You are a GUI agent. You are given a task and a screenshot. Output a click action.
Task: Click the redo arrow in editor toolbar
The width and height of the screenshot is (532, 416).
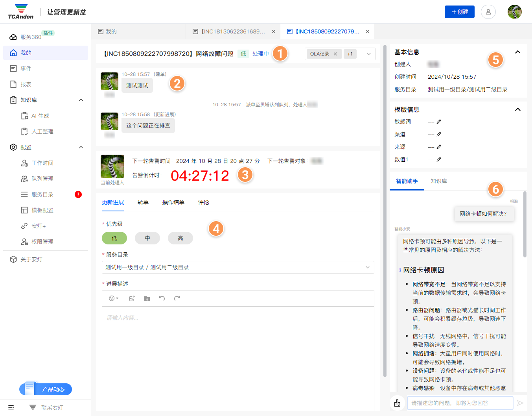pyautogui.click(x=177, y=298)
